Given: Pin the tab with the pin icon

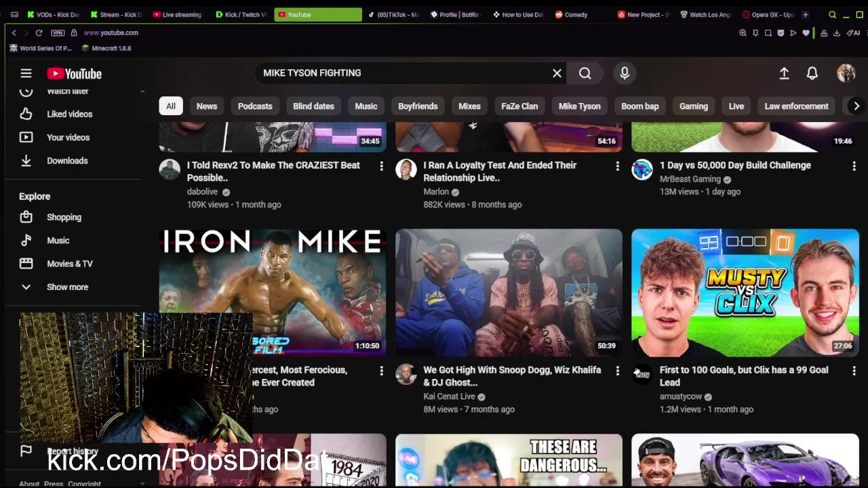Looking at the screenshot, I should [755, 33].
